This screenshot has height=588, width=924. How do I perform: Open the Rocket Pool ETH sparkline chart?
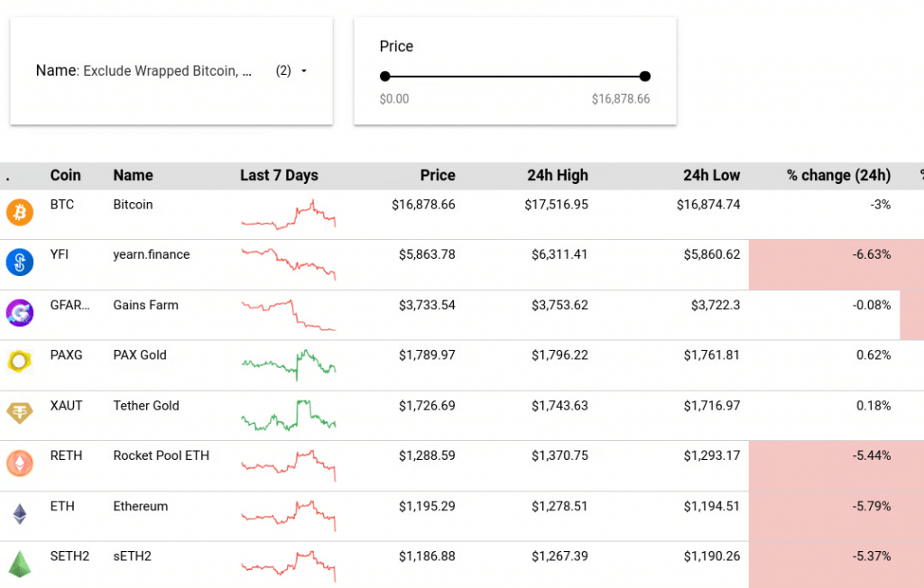click(x=289, y=465)
